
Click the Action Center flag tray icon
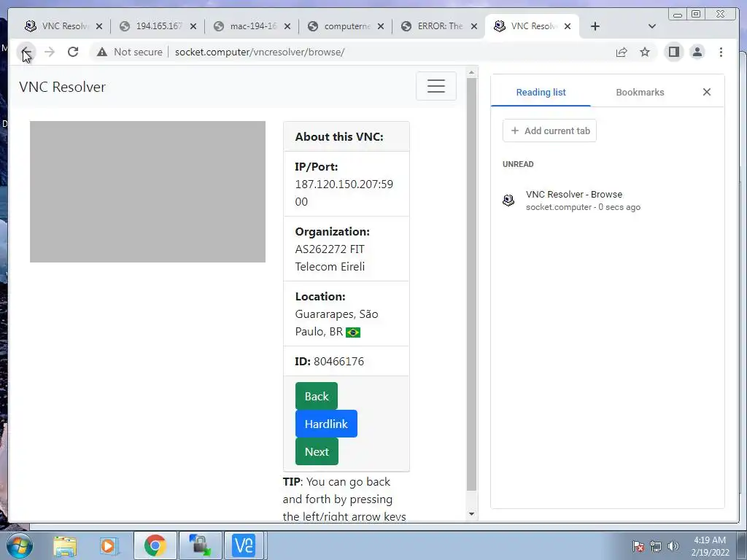pyautogui.click(x=638, y=546)
